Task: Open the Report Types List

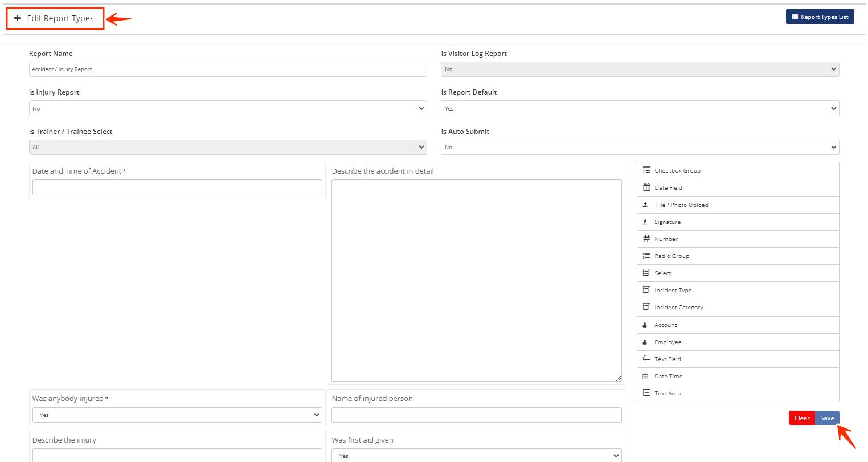Action: point(820,17)
